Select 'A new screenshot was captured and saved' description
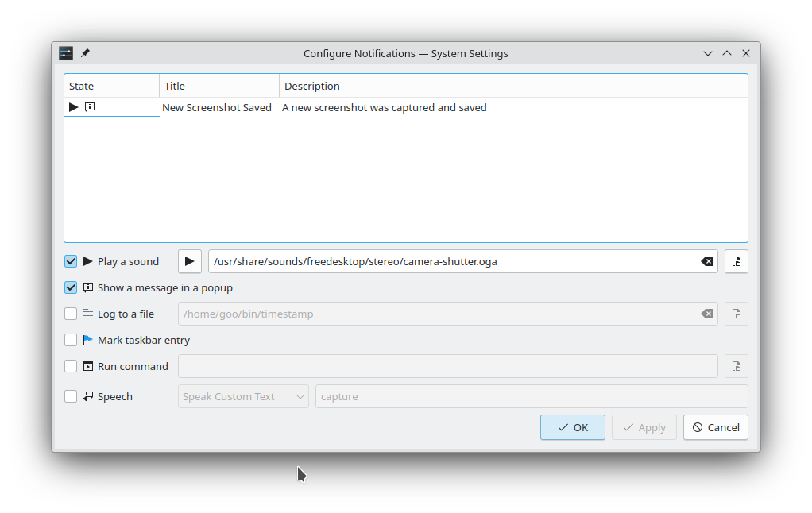Viewport: 812px width, 513px height. (x=385, y=108)
